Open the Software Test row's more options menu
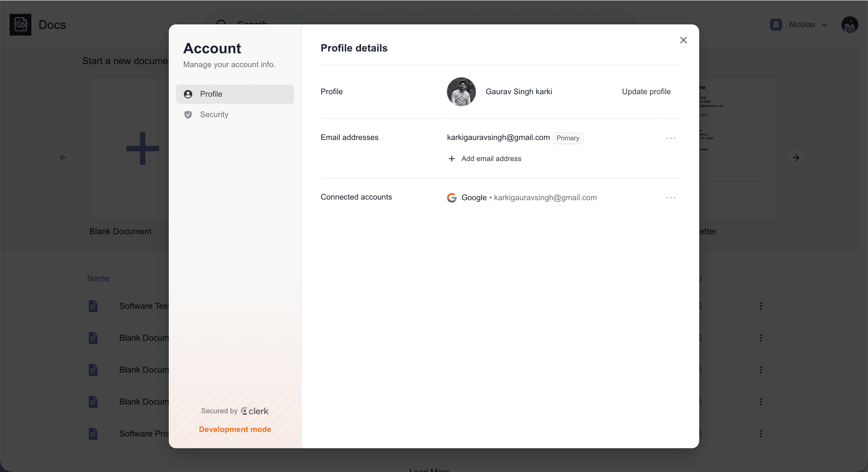 (760, 306)
